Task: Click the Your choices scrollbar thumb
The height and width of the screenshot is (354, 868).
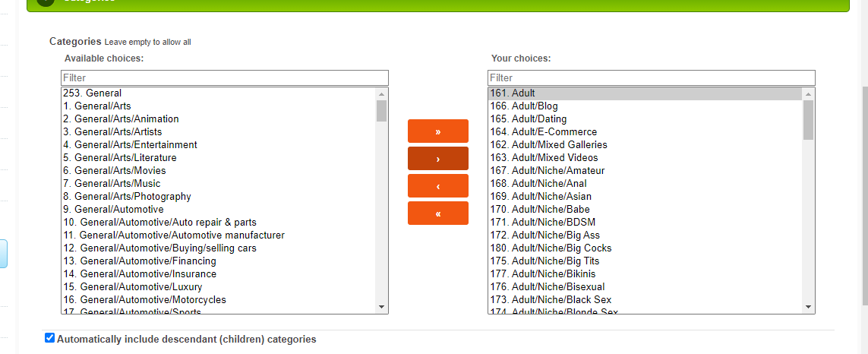Action: (x=808, y=120)
